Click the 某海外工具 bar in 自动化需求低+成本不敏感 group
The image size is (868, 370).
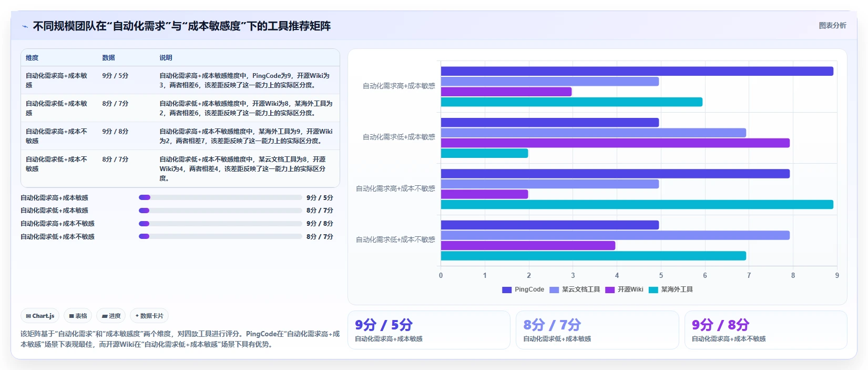tap(594, 256)
